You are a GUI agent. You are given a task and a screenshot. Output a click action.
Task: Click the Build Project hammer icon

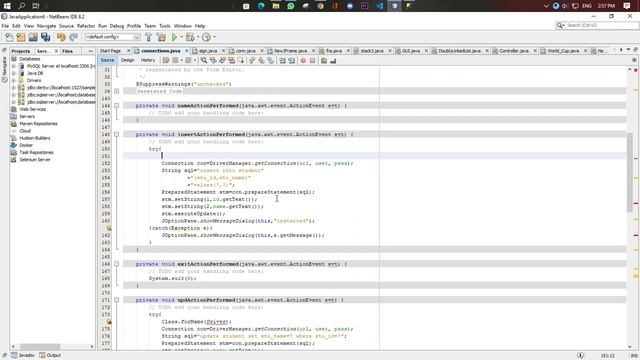coord(149,37)
